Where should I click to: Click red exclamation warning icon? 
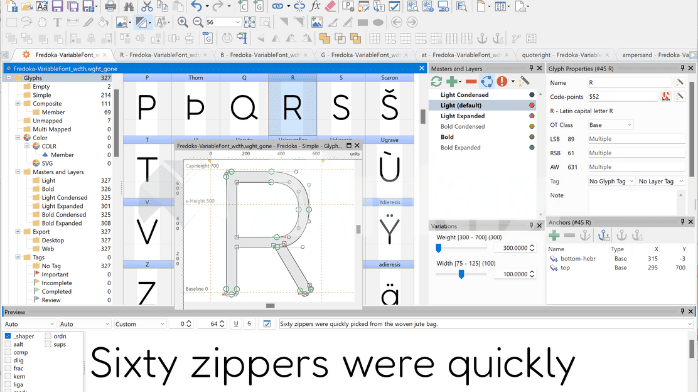[x=502, y=81]
